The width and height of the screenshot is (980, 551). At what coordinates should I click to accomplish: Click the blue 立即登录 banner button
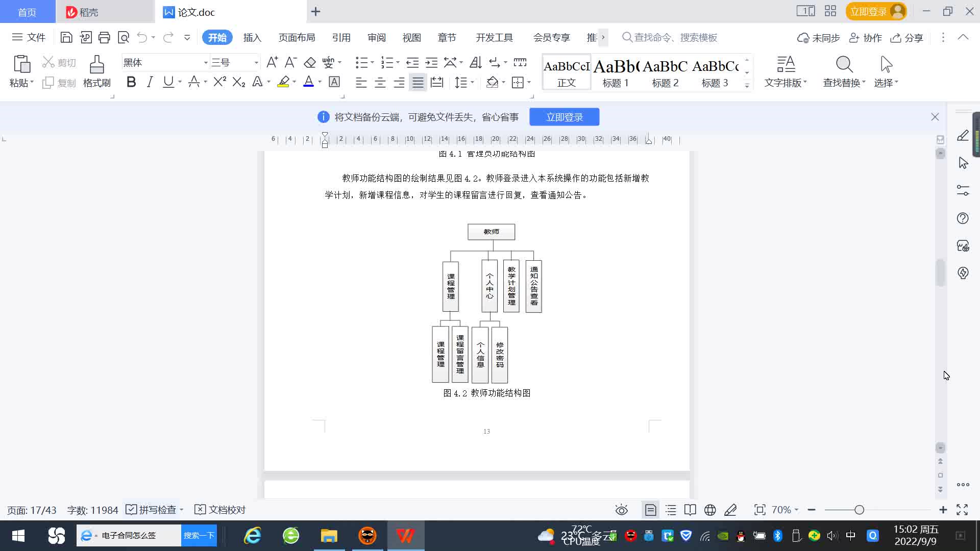pos(564,117)
